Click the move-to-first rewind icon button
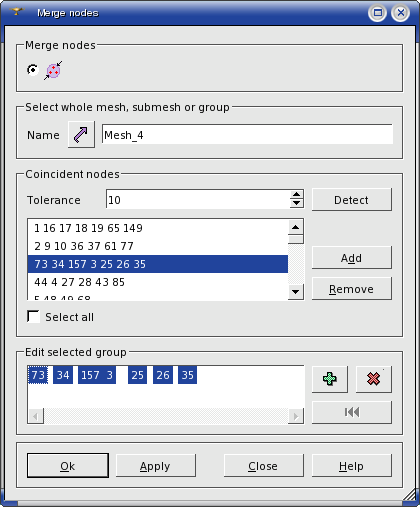 [352, 412]
